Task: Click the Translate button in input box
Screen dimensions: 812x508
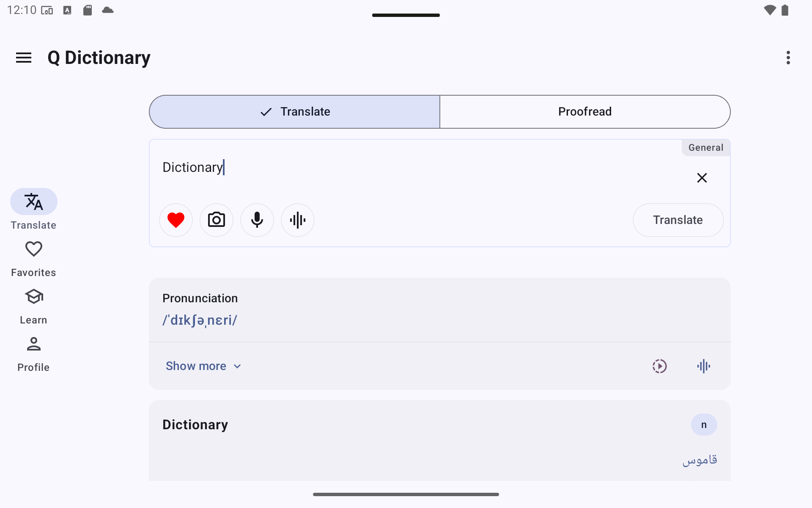Action: (678, 220)
